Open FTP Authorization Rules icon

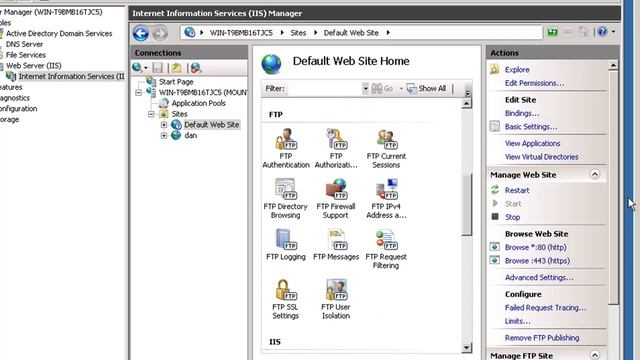(x=336, y=149)
